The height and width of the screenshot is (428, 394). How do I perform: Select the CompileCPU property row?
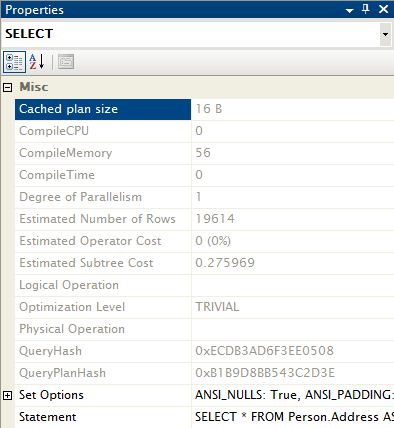[103, 131]
